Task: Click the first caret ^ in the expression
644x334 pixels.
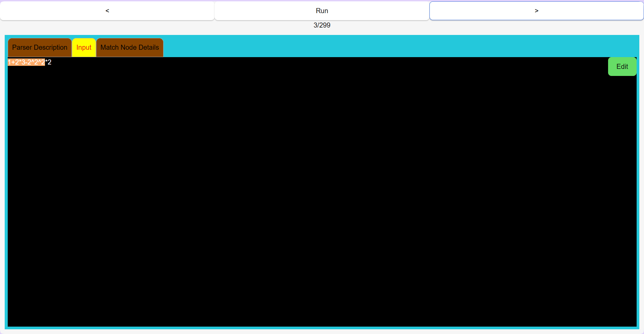Action: 32,62
